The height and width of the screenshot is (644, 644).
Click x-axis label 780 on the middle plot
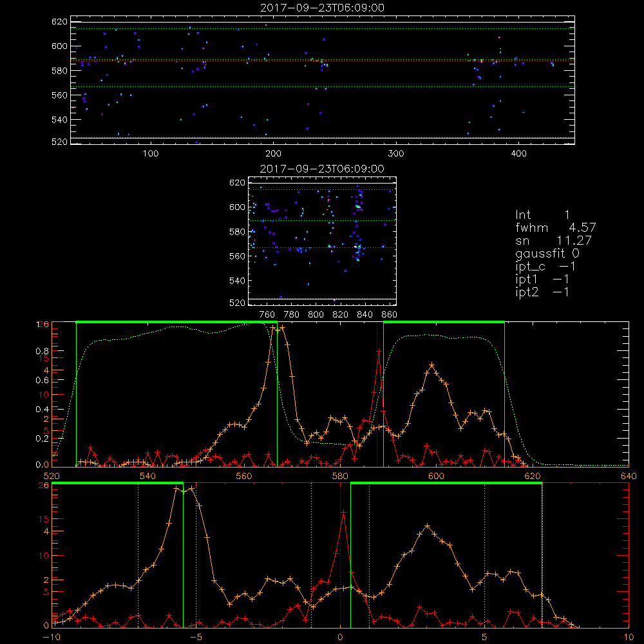pyautogui.click(x=292, y=315)
